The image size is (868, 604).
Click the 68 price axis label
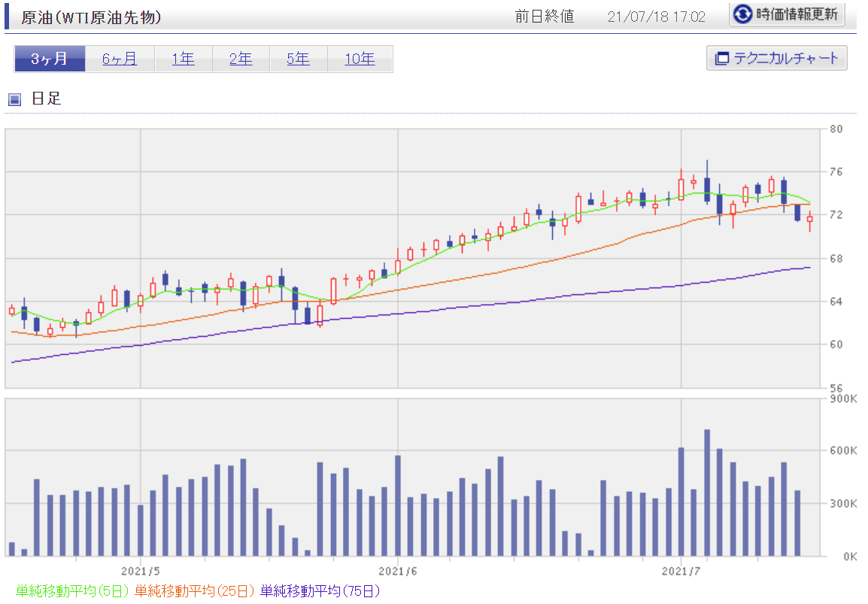pyautogui.click(x=836, y=259)
